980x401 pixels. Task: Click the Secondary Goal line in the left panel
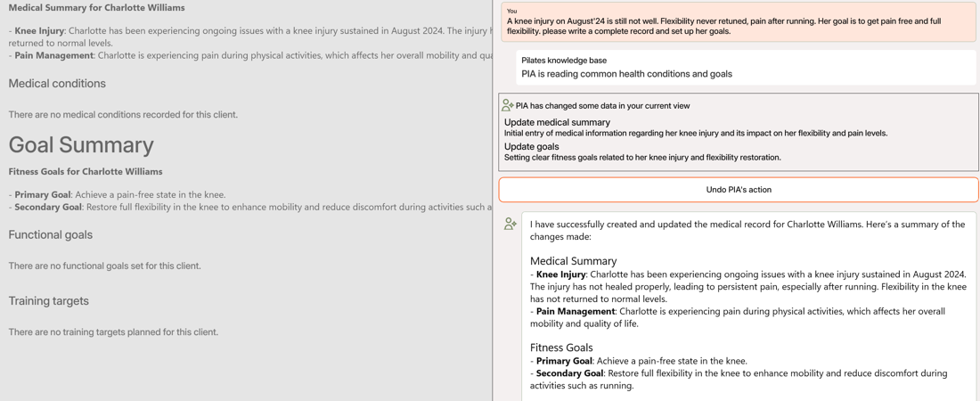coord(250,207)
